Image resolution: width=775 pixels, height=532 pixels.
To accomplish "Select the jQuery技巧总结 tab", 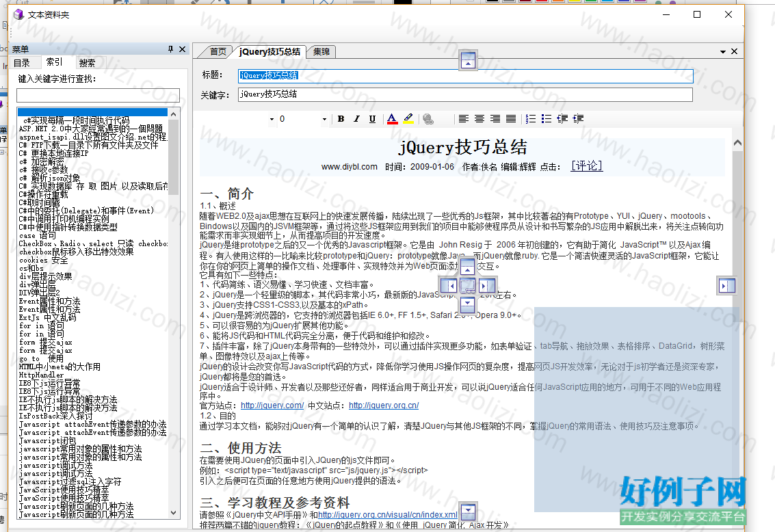I will [x=270, y=51].
